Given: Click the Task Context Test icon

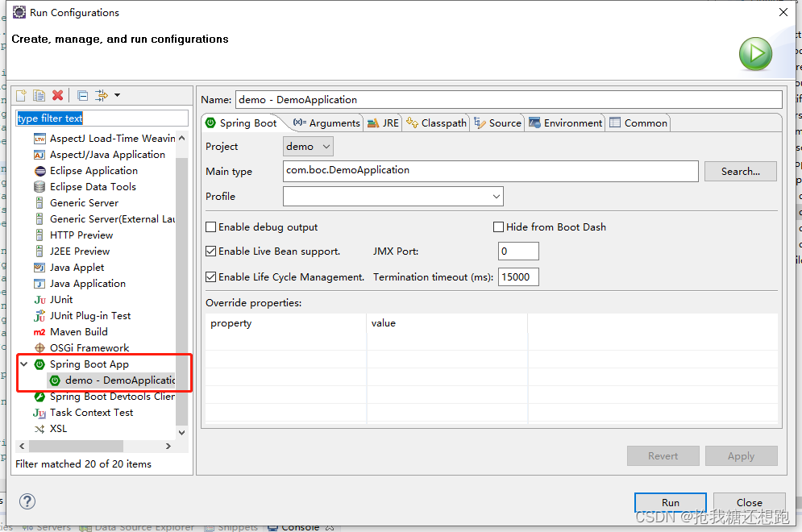Looking at the screenshot, I should pos(39,413).
